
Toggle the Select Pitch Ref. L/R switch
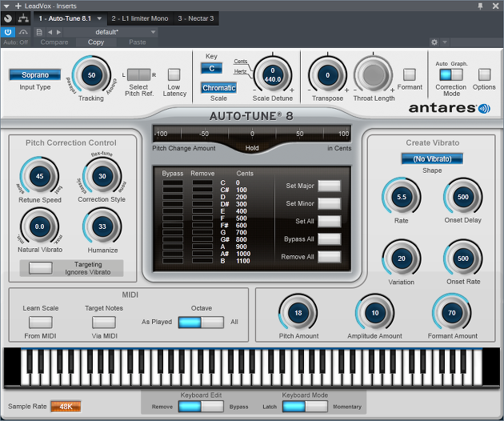(139, 74)
